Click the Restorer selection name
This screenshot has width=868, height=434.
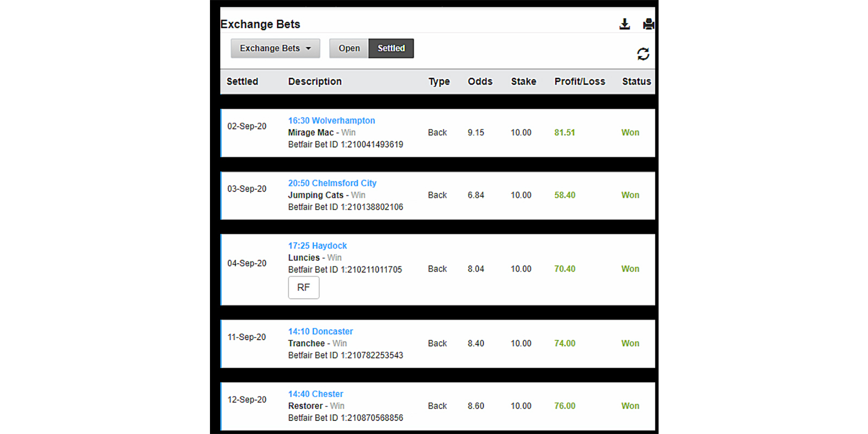coord(305,406)
